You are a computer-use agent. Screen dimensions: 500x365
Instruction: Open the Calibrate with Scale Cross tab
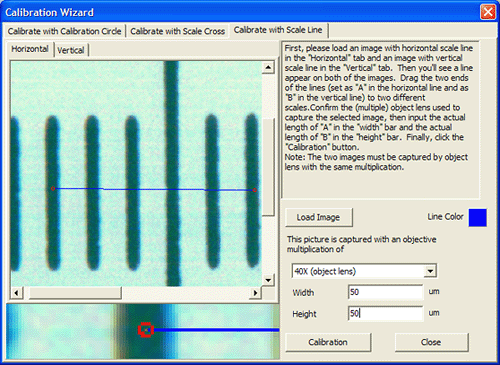click(x=177, y=31)
